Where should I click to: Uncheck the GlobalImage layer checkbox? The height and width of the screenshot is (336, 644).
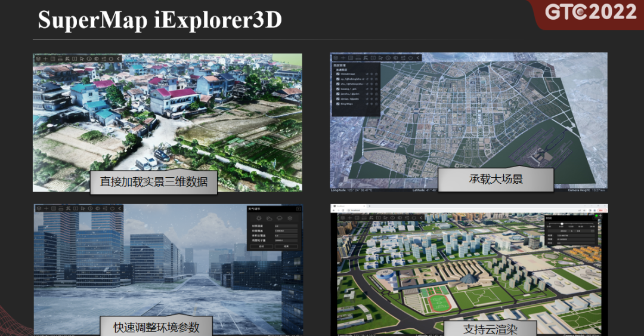[338, 74]
